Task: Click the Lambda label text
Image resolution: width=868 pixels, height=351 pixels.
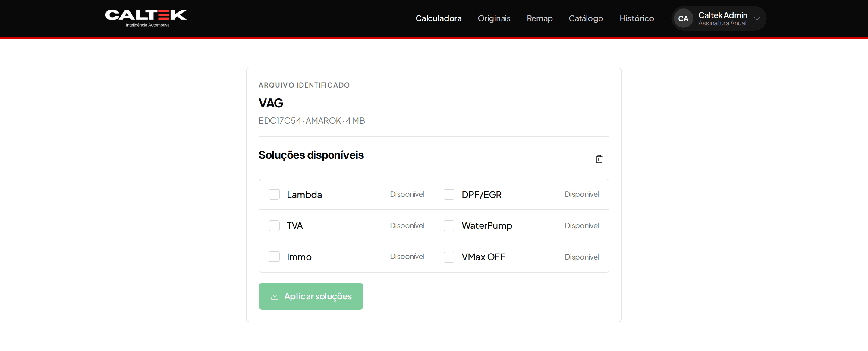Action: click(x=304, y=195)
